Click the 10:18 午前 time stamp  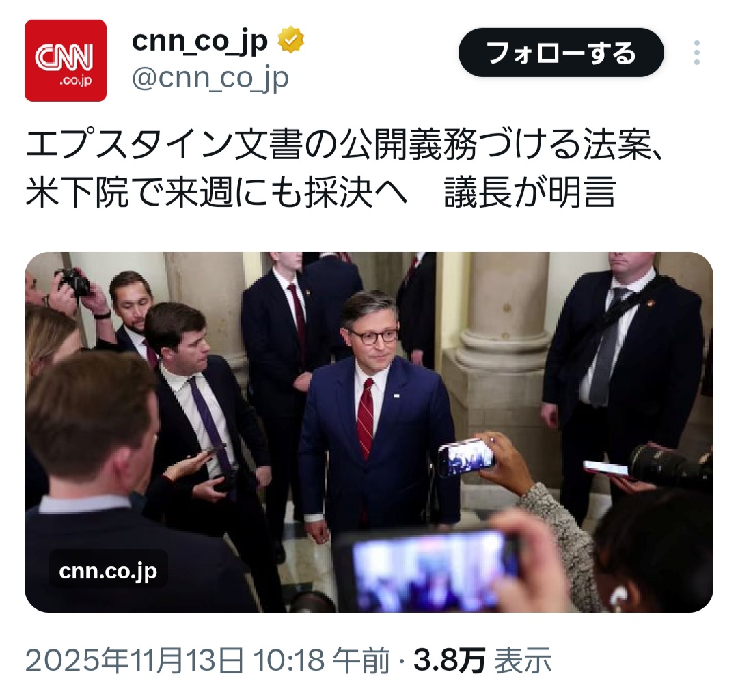point(322,660)
